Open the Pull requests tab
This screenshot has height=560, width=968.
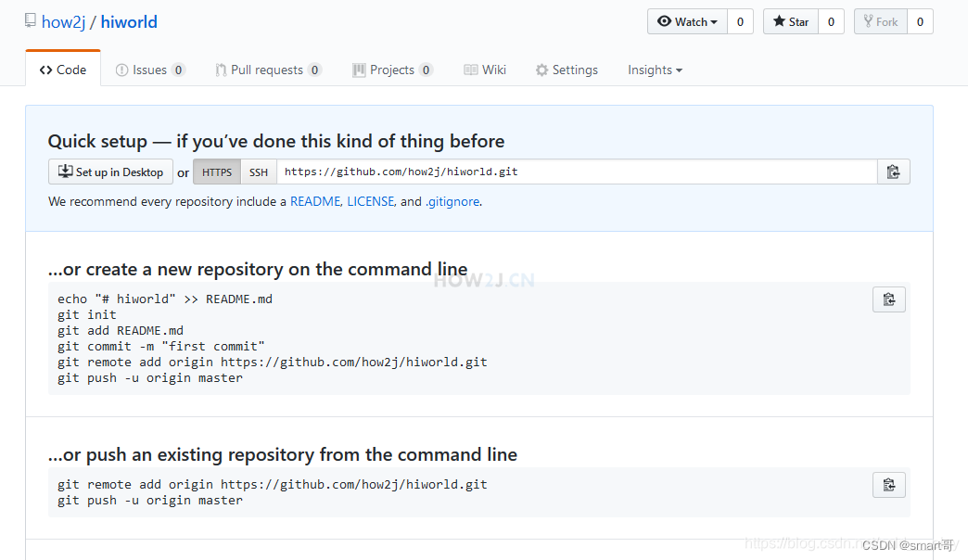268,70
